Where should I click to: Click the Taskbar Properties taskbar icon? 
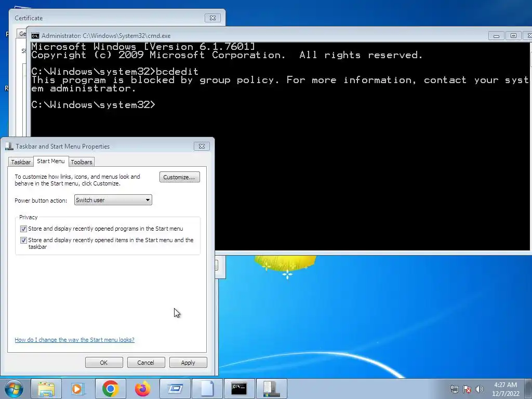(271, 389)
